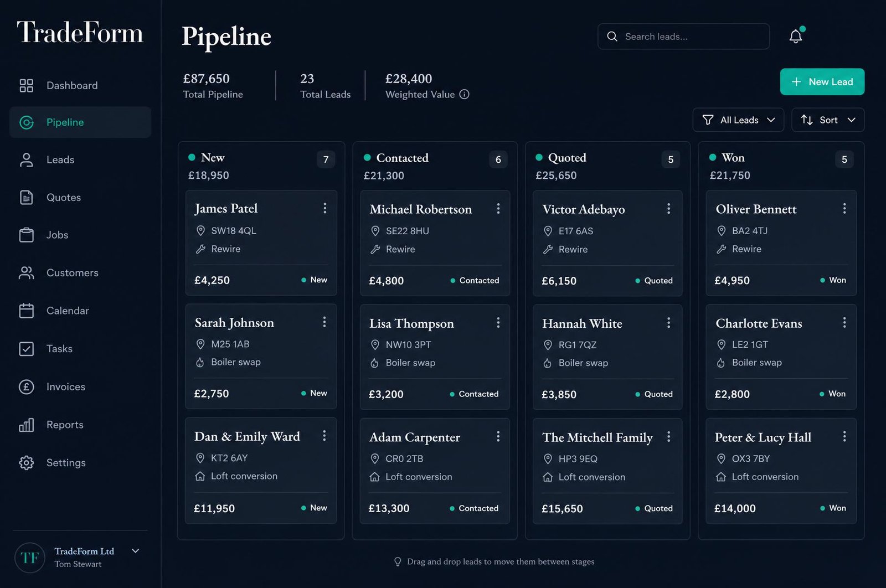The height and width of the screenshot is (588, 886).
Task: Open Charlotte Evans card three-dot menu
Action: coord(844,322)
